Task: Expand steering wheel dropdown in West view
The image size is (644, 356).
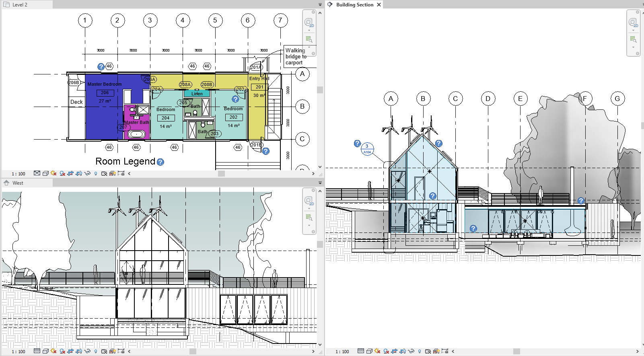Action: [x=309, y=208]
